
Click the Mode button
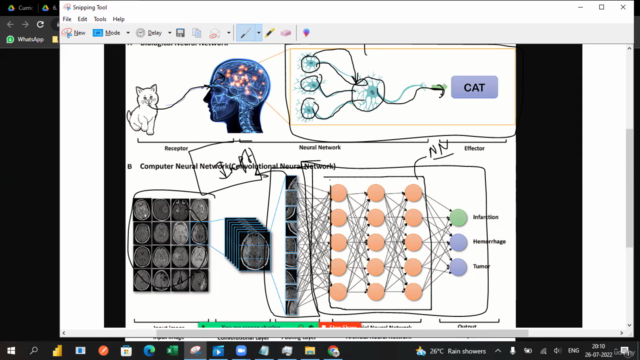pyautogui.click(x=107, y=33)
